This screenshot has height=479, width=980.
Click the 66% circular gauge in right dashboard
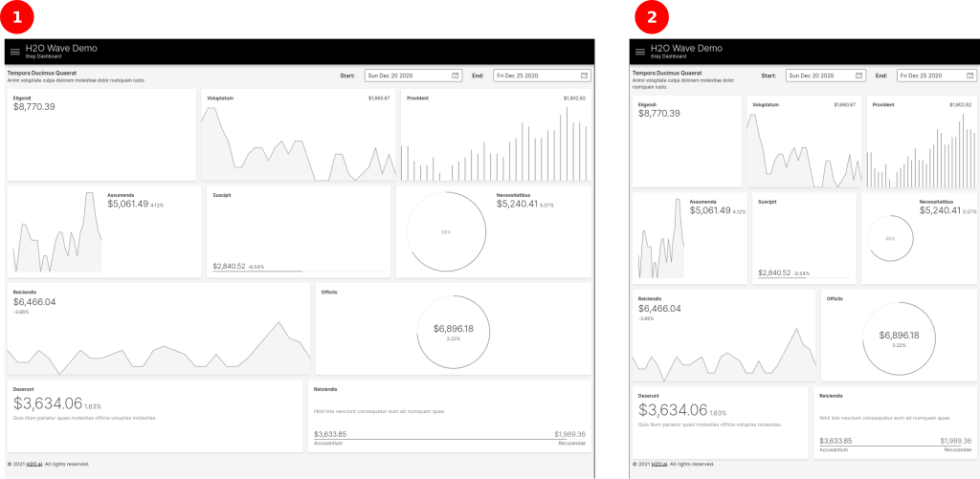[x=891, y=239]
